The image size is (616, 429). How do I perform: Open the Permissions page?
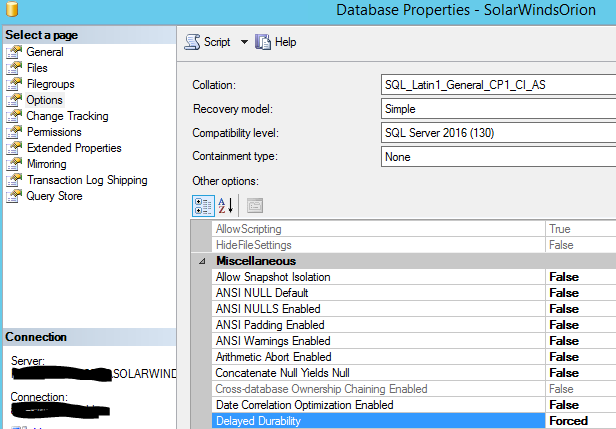point(54,132)
